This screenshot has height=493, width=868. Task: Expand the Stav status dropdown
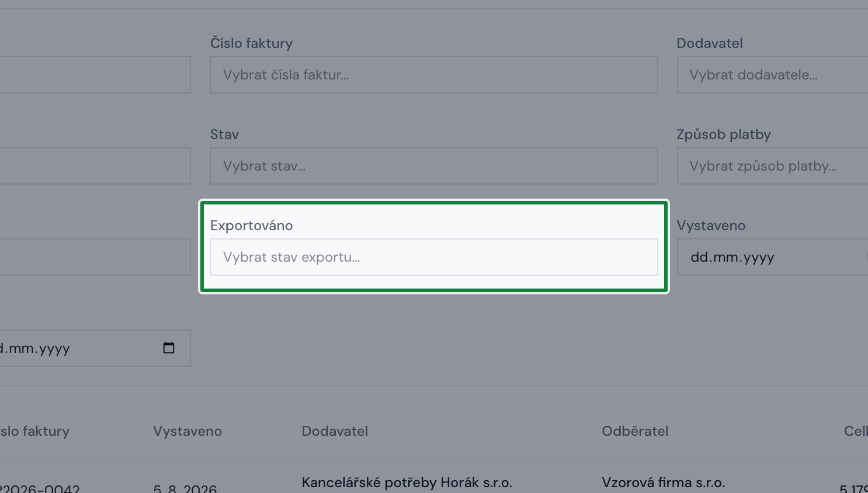[434, 166]
